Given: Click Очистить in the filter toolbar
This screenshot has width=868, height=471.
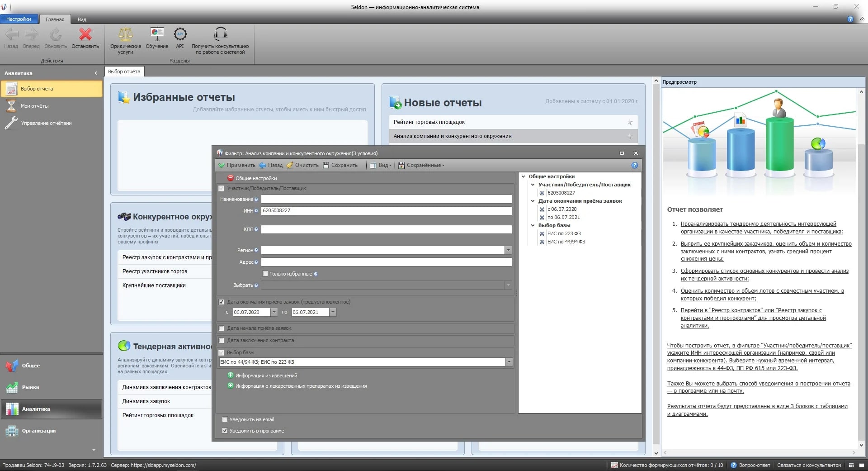Looking at the screenshot, I should (x=302, y=165).
